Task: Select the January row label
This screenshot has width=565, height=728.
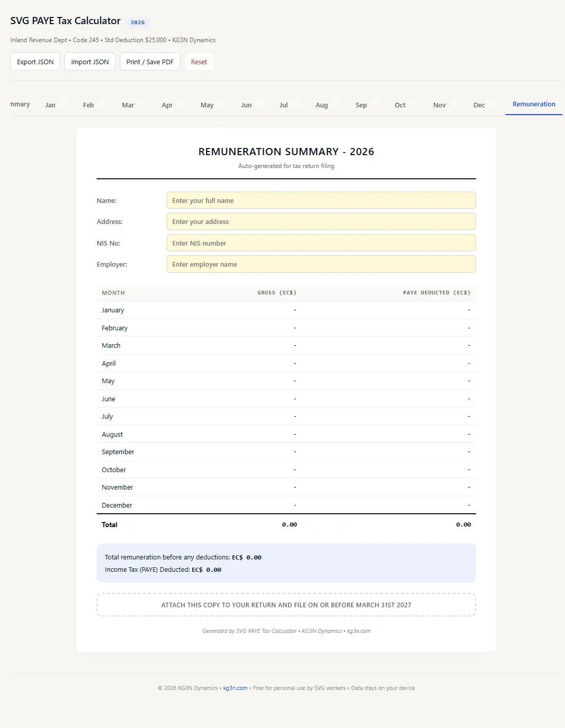Action: pos(113,310)
